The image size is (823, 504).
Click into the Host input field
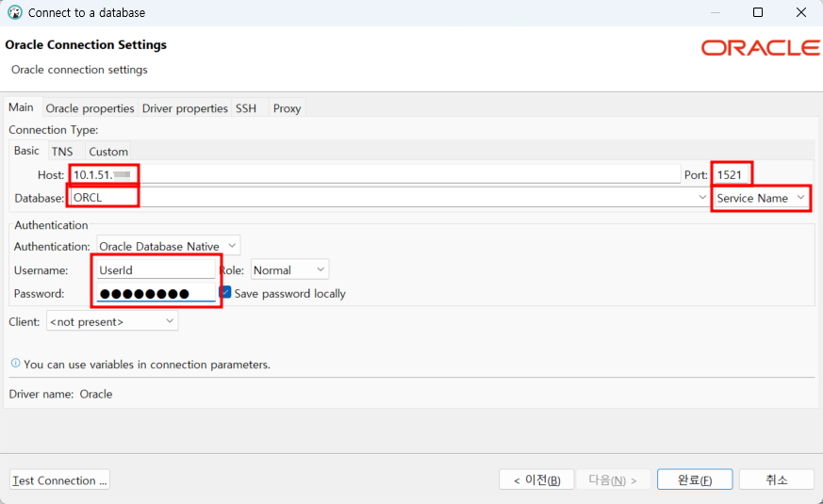pyautogui.click(x=375, y=174)
